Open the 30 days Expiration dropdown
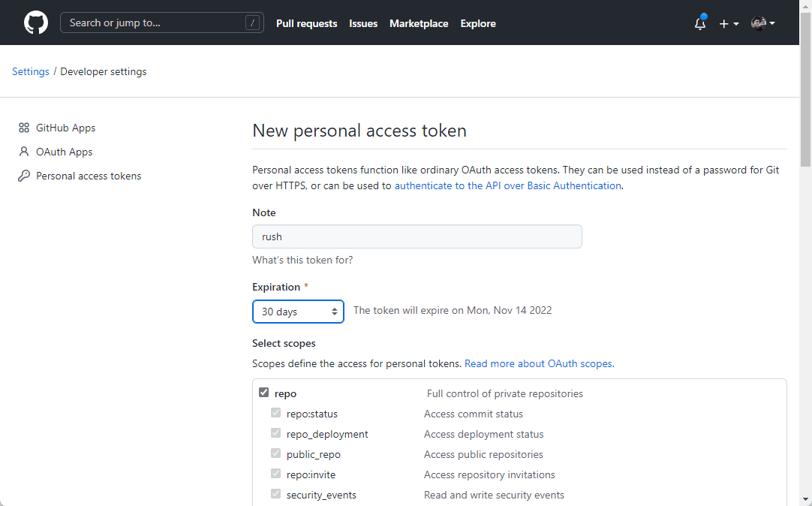This screenshot has width=812, height=506. coord(298,312)
